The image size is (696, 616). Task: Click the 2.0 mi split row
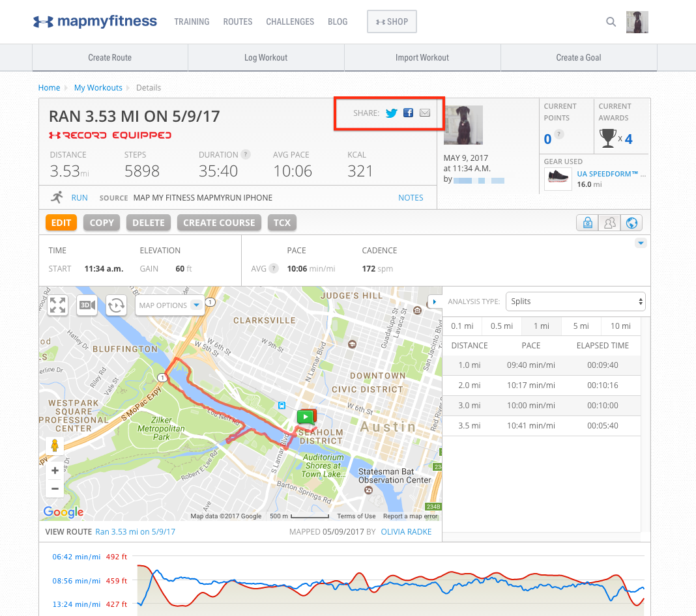coord(542,385)
